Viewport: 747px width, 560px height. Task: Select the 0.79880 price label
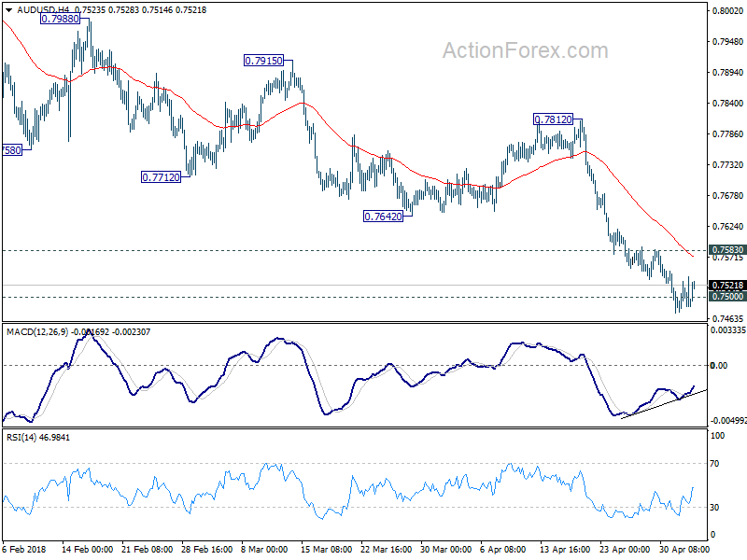click(60, 19)
